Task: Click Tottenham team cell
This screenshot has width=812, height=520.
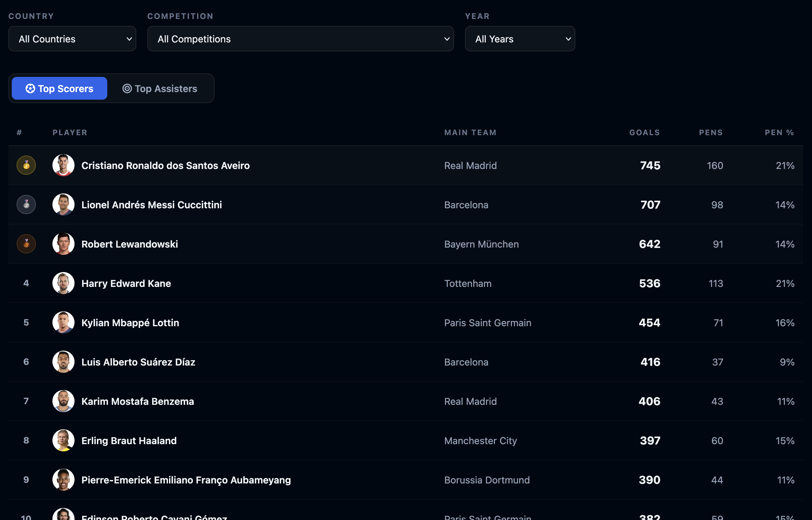Action: click(468, 283)
